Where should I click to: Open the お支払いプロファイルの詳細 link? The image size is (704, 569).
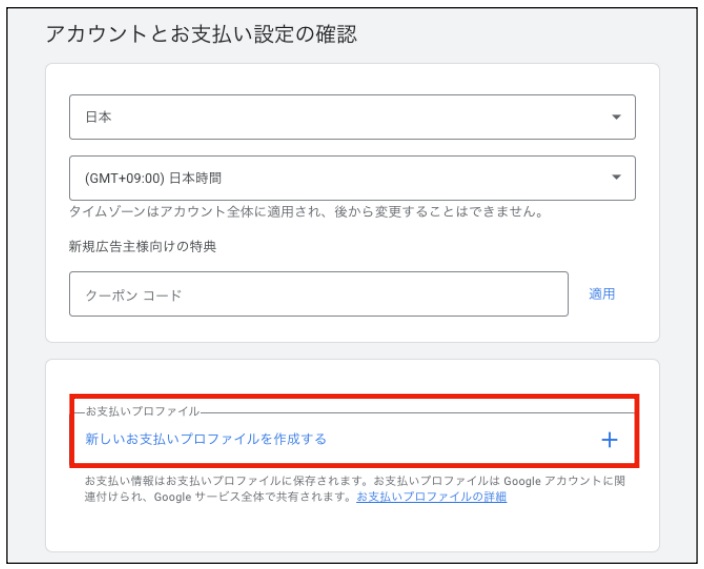(431, 497)
